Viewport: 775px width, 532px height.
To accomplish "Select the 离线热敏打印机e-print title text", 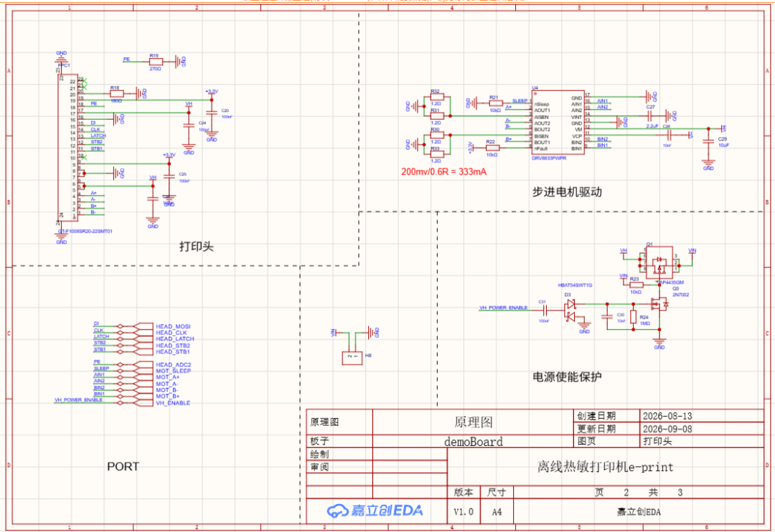I will [606, 467].
